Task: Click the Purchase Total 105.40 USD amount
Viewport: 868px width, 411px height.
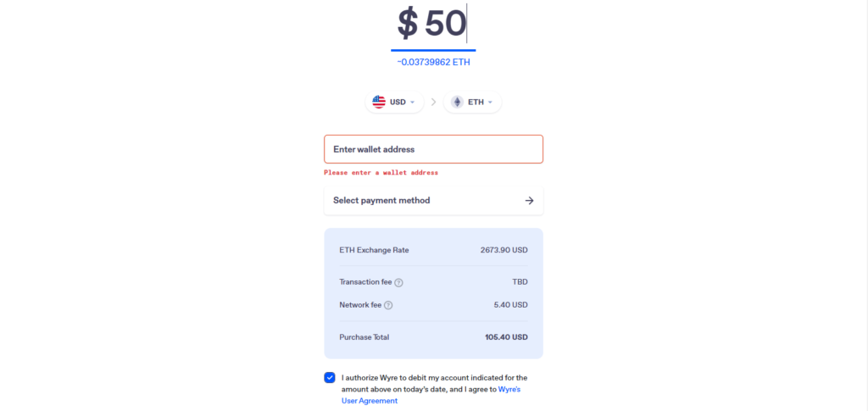Action: point(506,337)
